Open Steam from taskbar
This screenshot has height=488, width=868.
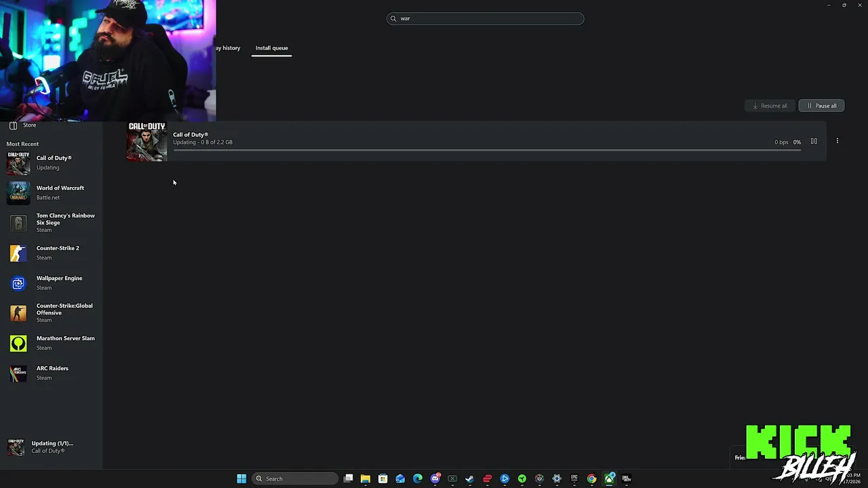[470, 479]
